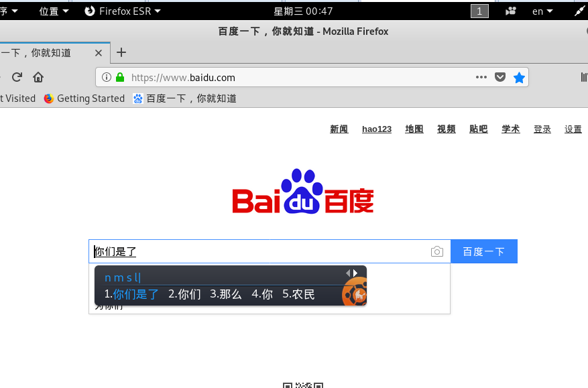Open the clock showing 星期三 00:47
Screen dimensions: 588x388
tap(303, 11)
